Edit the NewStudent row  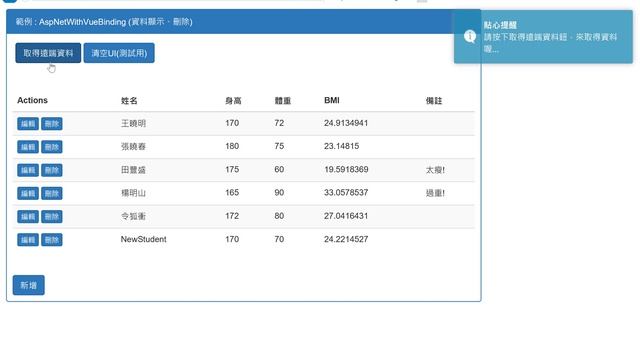[28, 240]
